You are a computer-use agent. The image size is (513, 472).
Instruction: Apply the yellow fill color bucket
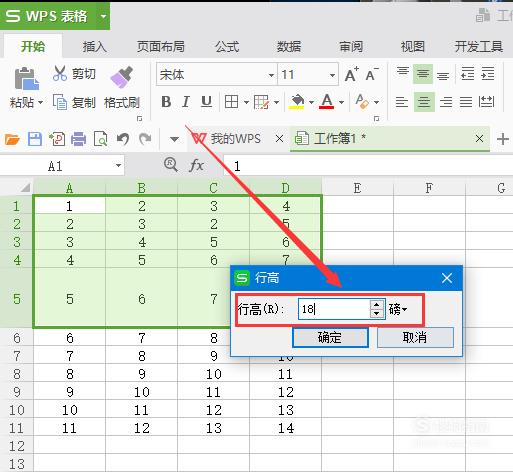(x=297, y=102)
